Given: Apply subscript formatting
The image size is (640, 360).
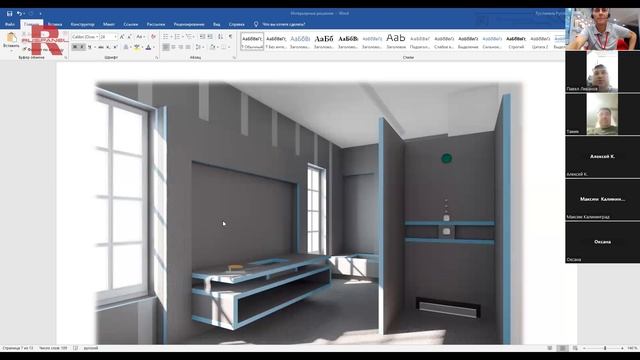Looking at the screenshot, I should 108,47.
